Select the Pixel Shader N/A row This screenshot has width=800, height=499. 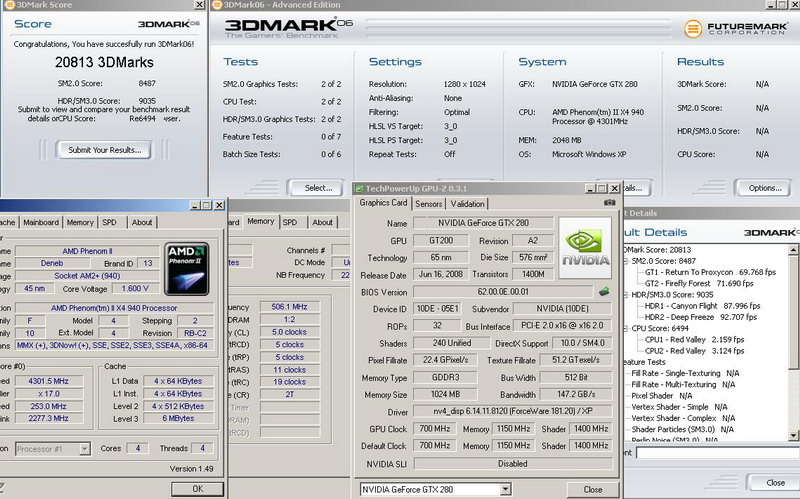tap(661, 396)
